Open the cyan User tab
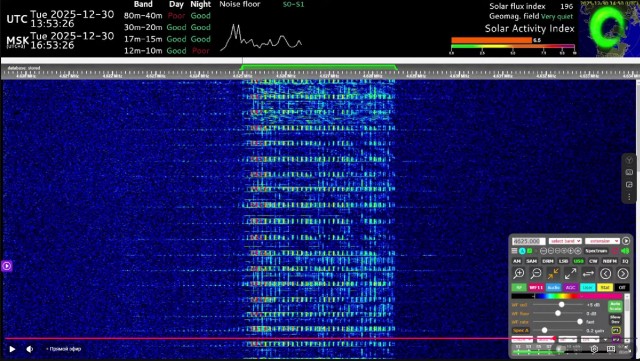Viewport: 640px width, 361px height. click(x=588, y=287)
